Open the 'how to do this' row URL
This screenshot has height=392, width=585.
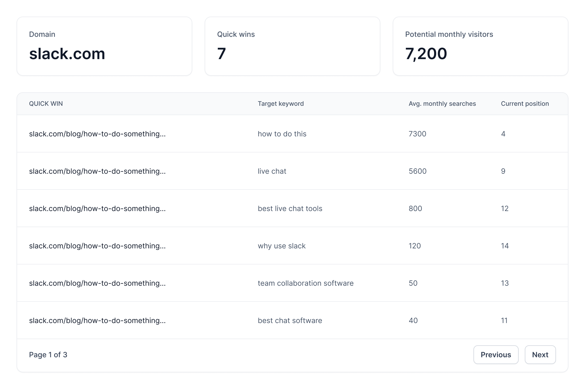(x=97, y=134)
